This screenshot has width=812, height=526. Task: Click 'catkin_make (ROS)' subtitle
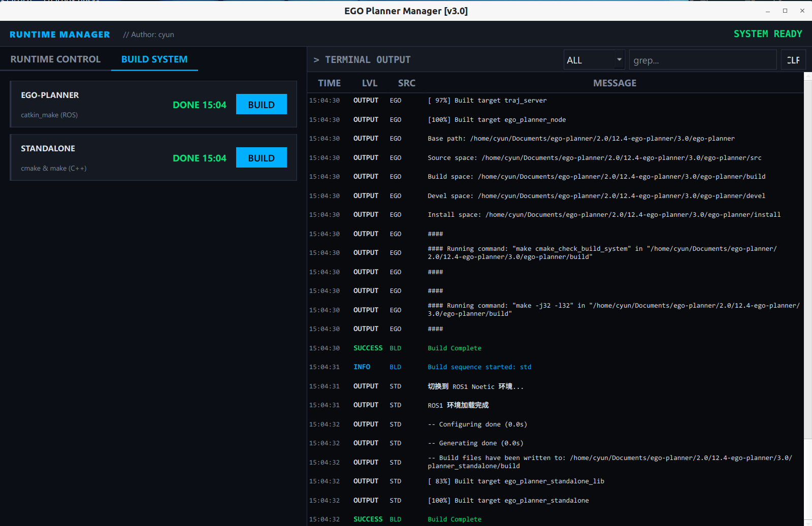[49, 115]
